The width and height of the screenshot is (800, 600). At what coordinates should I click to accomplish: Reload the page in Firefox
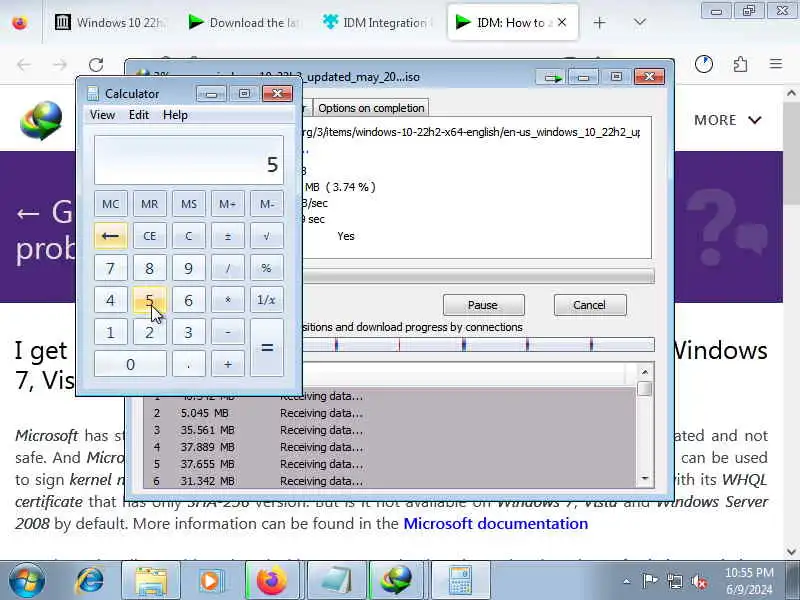[96, 65]
